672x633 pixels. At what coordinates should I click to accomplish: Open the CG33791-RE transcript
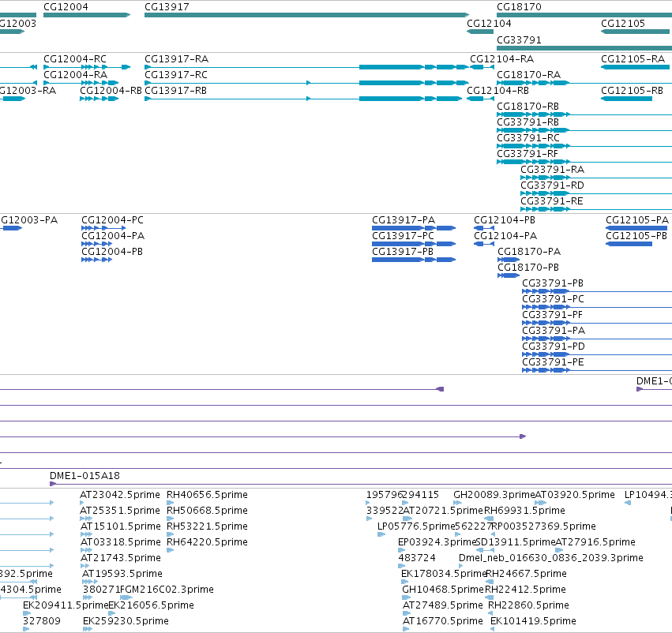coord(552,201)
